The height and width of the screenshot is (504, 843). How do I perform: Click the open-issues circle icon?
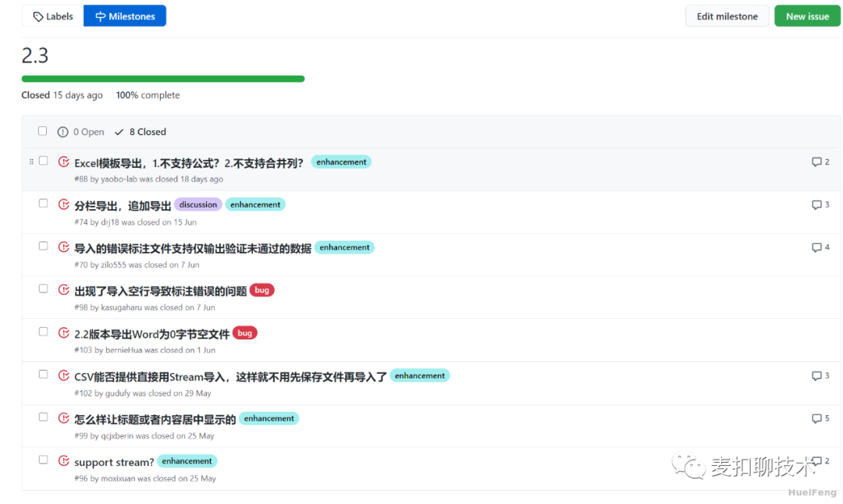pyautogui.click(x=63, y=132)
